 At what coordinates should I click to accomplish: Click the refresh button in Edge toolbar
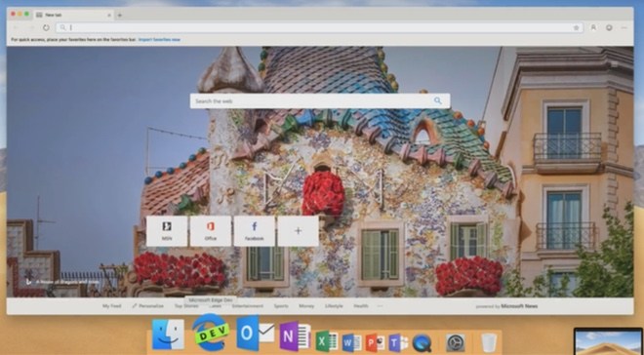(46, 27)
